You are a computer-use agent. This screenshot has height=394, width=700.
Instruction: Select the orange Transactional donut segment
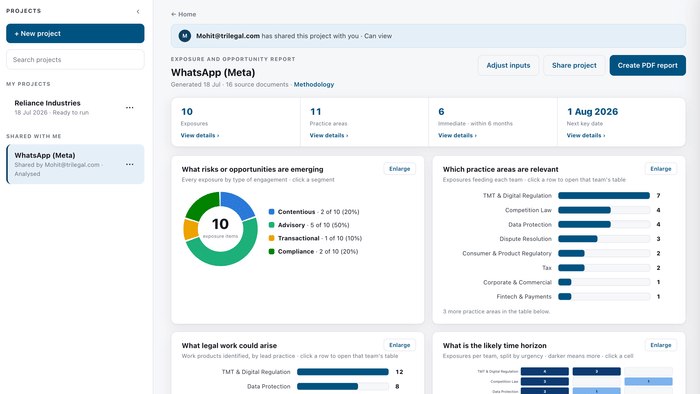(x=191, y=229)
